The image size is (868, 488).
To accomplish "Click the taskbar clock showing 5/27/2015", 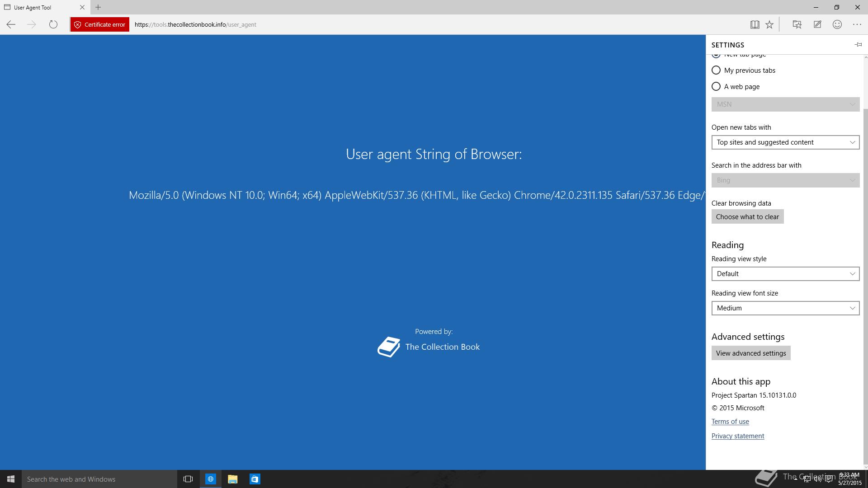I will point(849,479).
